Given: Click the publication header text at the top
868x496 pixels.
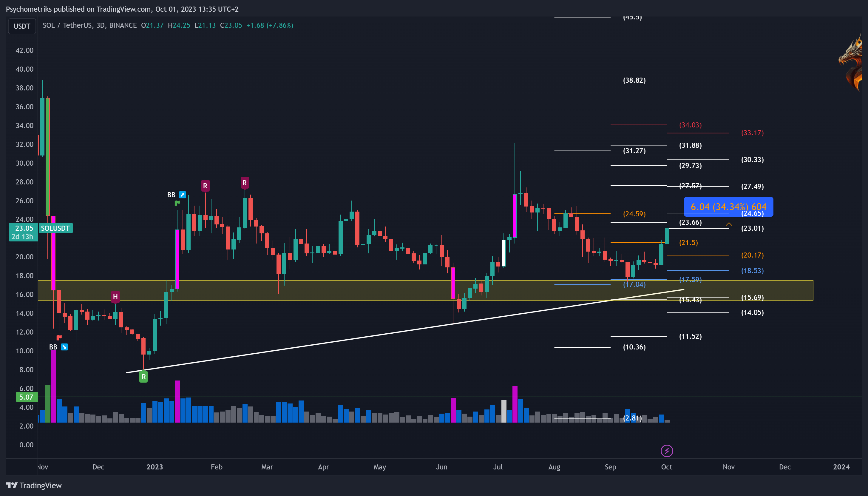Looking at the screenshot, I should [x=122, y=9].
